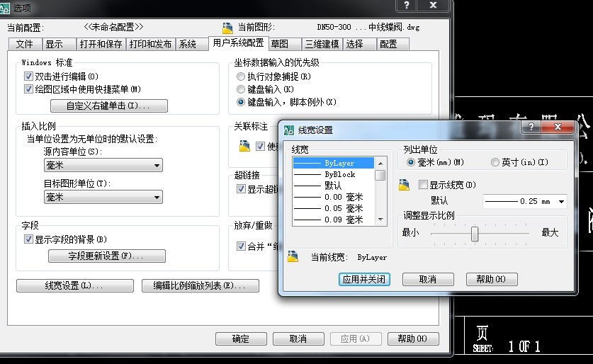The height and width of the screenshot is (364, 593).
Task: Click 调整显示比例 slider handle
Action: [475, 234]
